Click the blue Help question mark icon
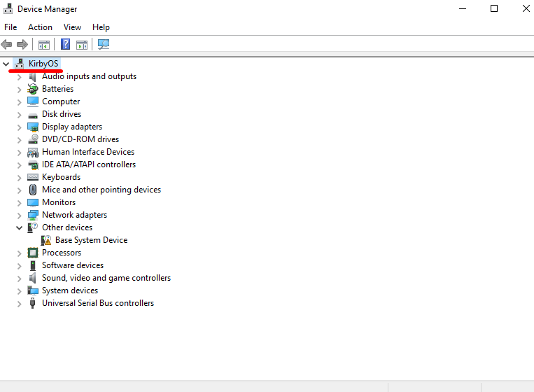534x392 pixels. point(65,44)
